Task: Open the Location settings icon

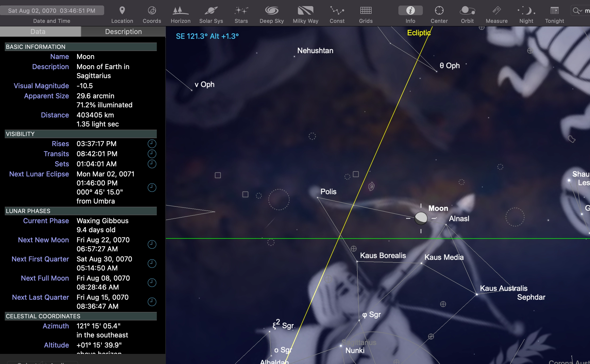Action: pos(122,11)
